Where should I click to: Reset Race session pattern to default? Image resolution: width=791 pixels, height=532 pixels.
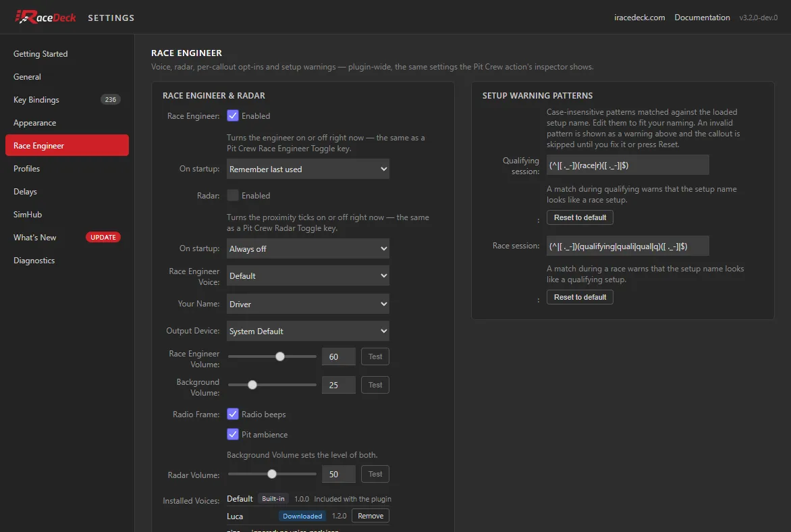tap(580, 297)
